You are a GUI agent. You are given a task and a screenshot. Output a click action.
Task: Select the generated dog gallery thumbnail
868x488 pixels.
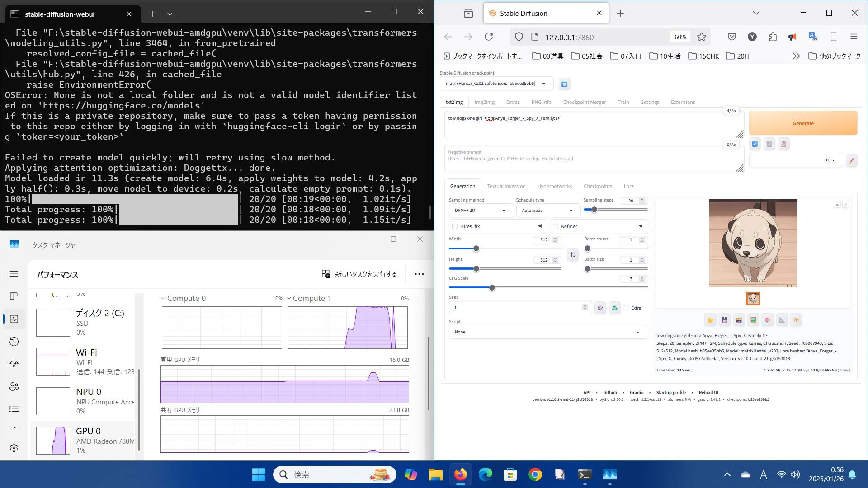coord(753,299)
